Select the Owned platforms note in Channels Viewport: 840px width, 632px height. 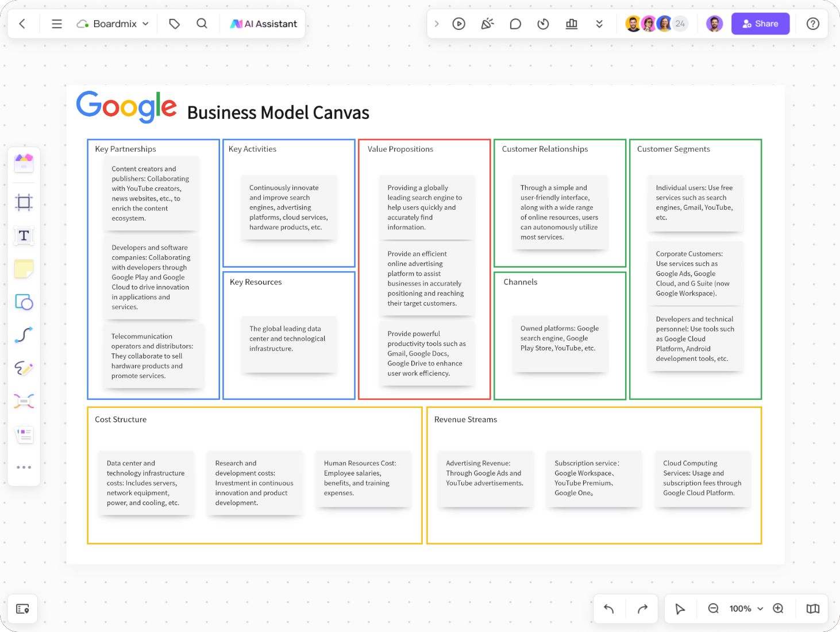pyautogui.click(x=560, y=345)
